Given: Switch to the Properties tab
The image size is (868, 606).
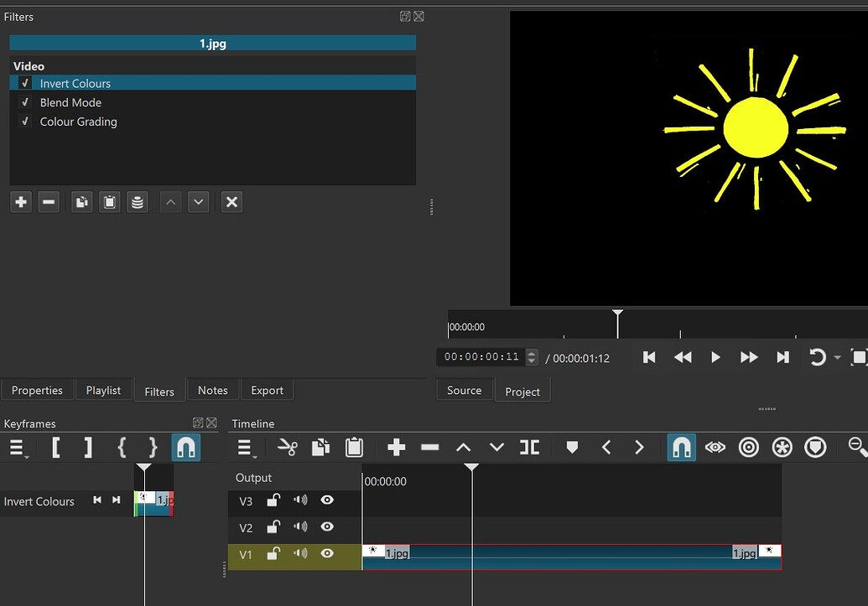Looking at the screenshot, I should point(37,390).
